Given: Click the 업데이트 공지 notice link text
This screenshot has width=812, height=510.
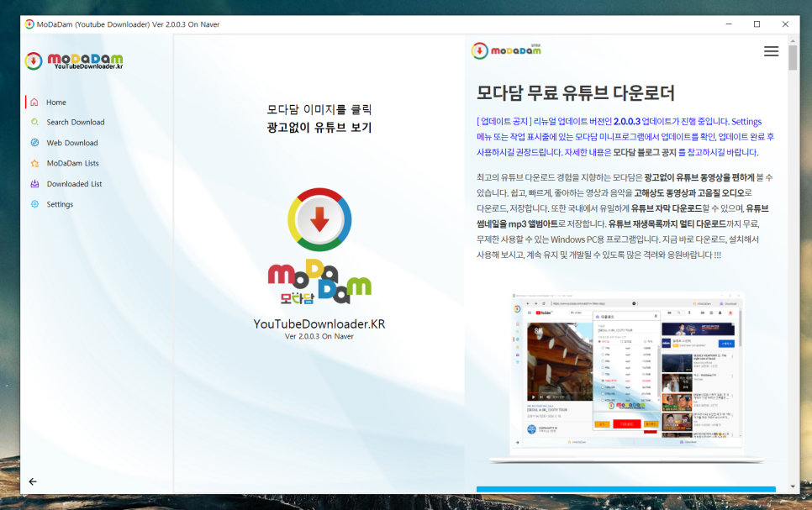Looking at the screenshot, I should [x=504, y=121].
